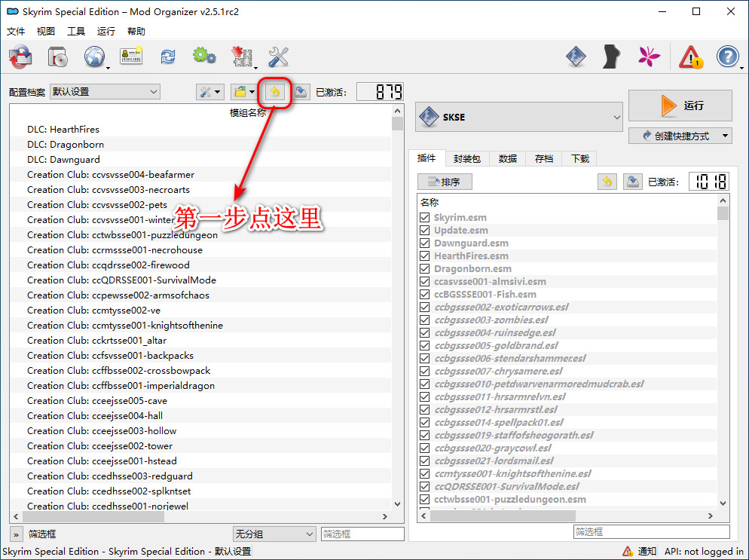Click the warning triangle notifications icon
749x560 pixels.
pos(690,57)
